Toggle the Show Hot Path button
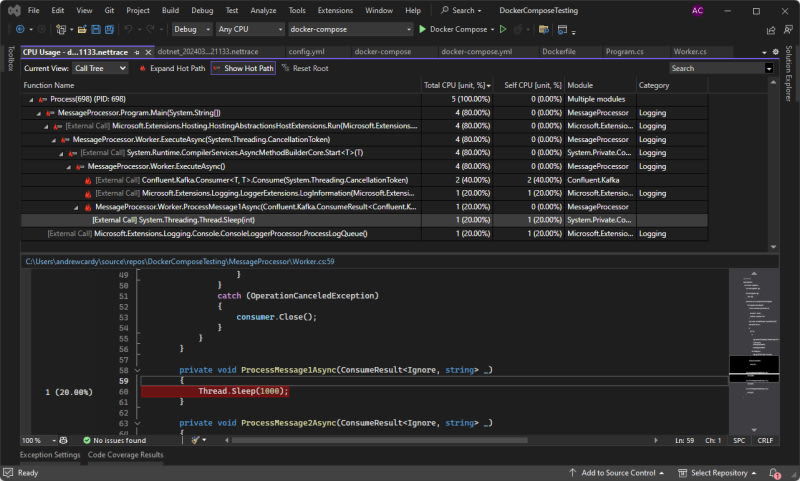The height and width of the screenshot is (481, 800). click(244, 68)
